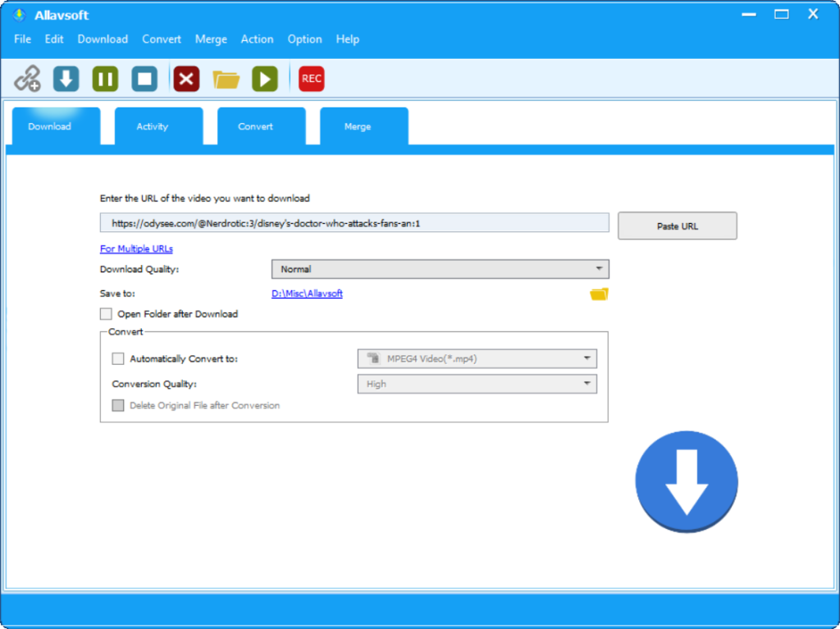Check Automatically Convert to
Screen dimensions: 840x629
click(118, 358)
